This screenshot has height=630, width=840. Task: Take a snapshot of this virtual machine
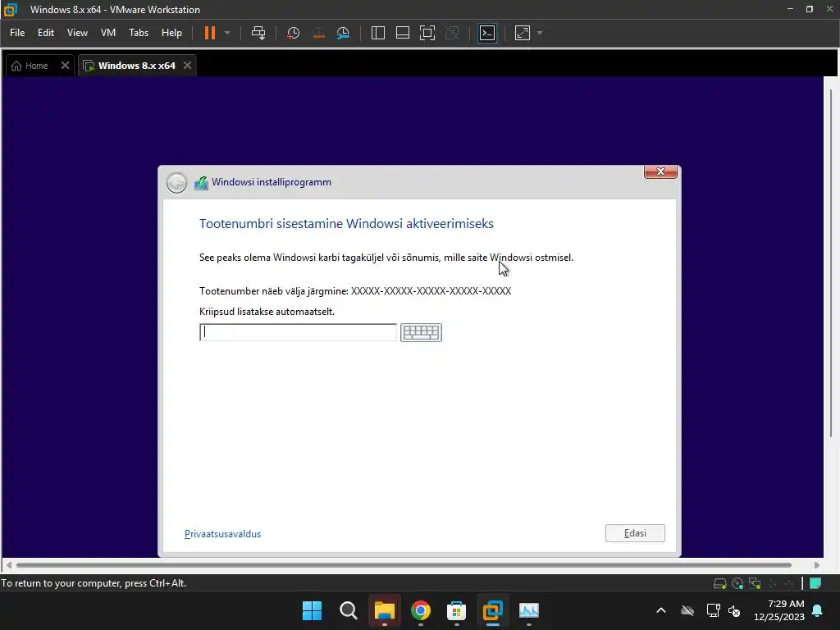pos(293,33)
